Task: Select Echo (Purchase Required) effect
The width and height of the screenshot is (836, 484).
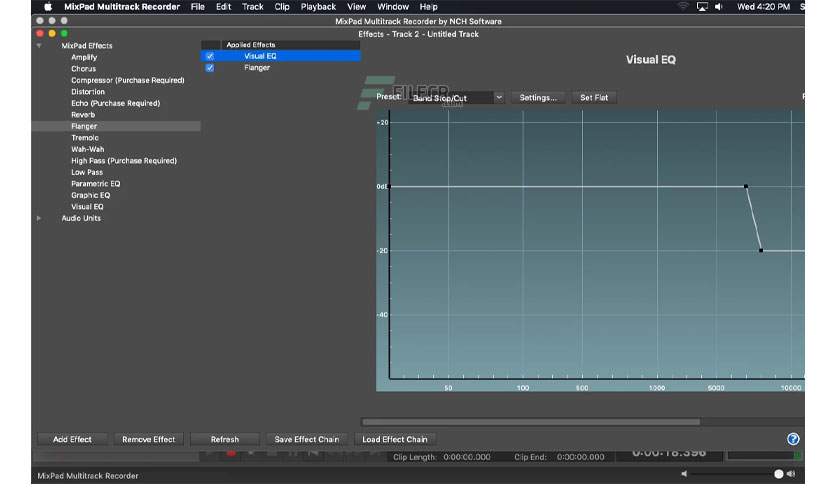Action: pos(116,103)
